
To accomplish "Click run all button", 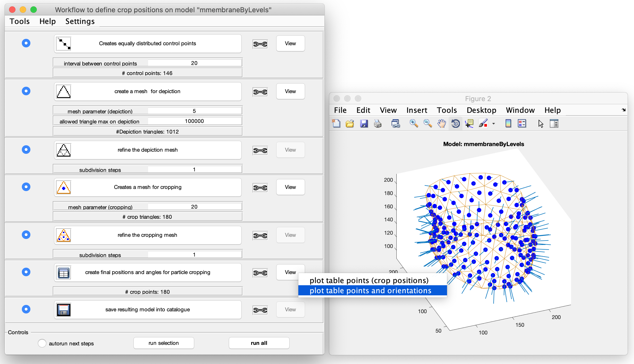I will (x=259, y=343).
